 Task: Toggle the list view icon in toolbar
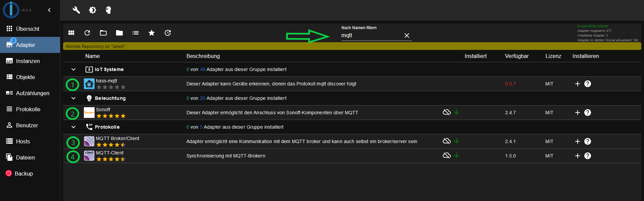[136, 33]
